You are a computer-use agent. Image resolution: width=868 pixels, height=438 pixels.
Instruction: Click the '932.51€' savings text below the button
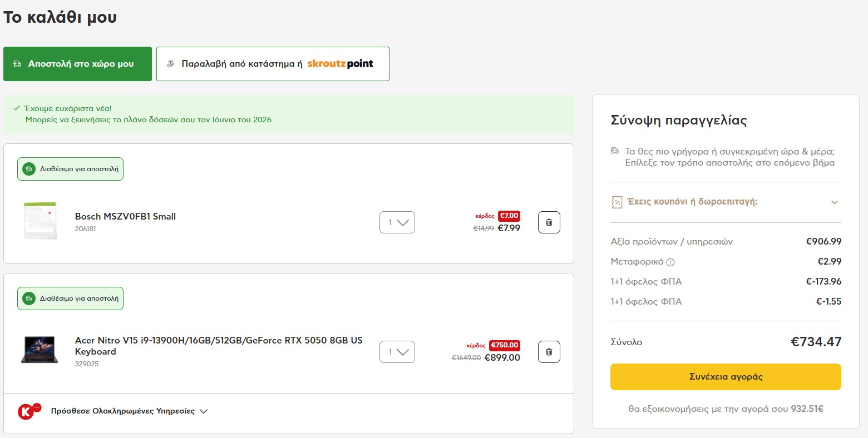click(x=807, y=409)
